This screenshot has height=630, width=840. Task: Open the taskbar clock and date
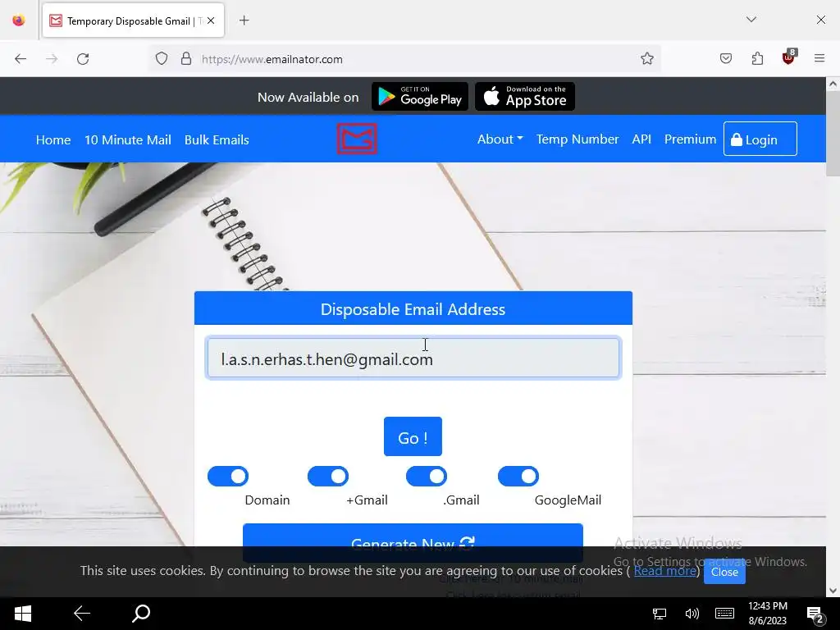768,614
